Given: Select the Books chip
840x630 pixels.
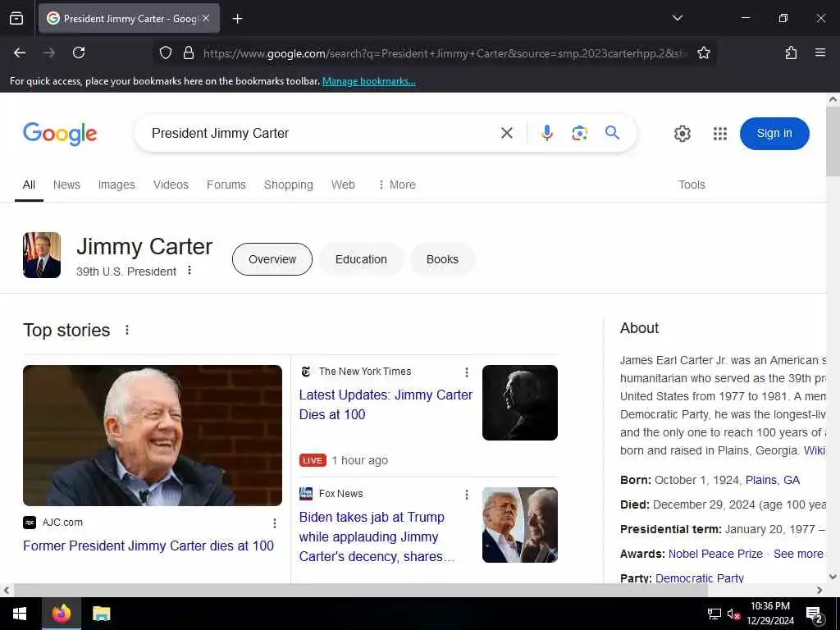Looking at the screenshot, I should (x=442, y=259).
